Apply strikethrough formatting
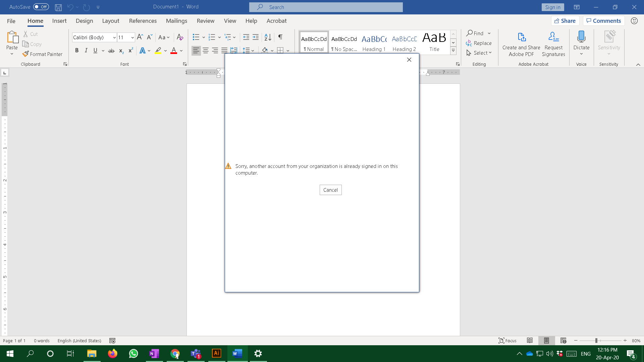The image size is (644, 362). tap(111, 51)
